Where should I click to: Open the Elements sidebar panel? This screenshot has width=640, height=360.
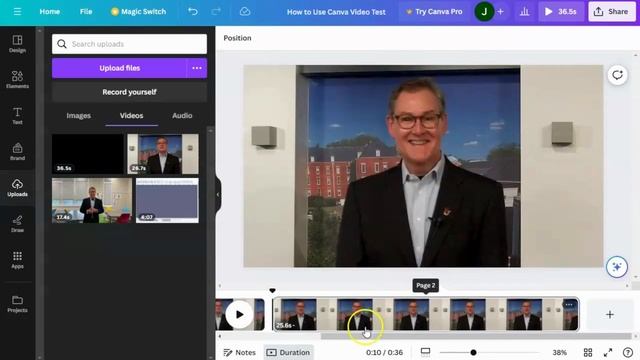(x=17, y=80)
